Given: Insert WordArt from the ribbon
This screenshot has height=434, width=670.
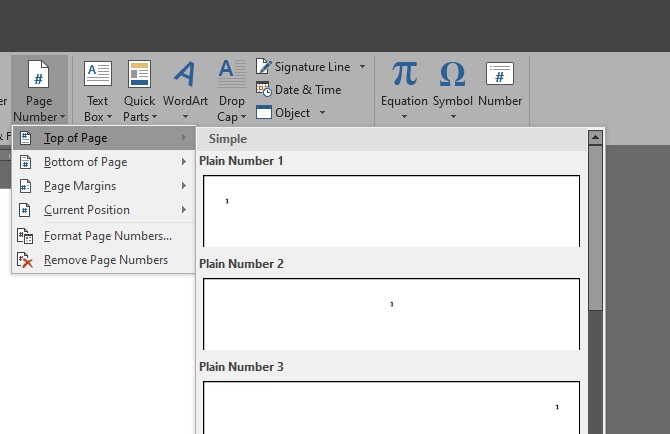Looking at the screenshot, I should [x=185, y=76].
